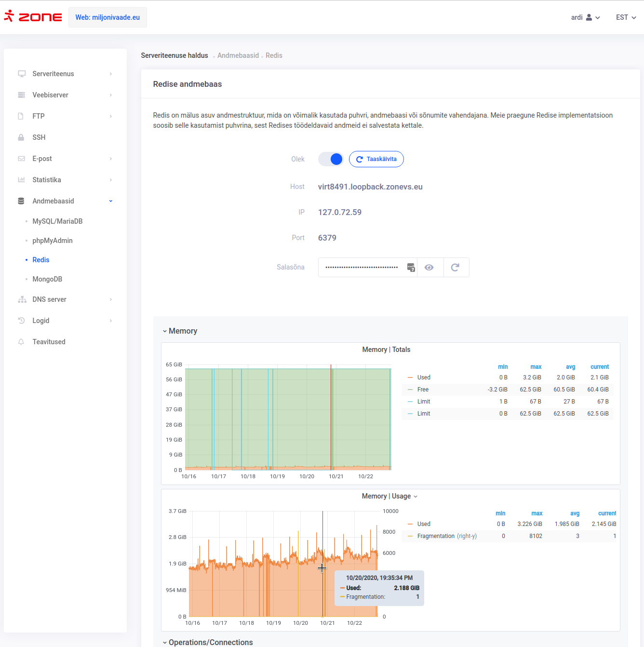
Task: Click the Zone logo
Action: click(33, 17)
